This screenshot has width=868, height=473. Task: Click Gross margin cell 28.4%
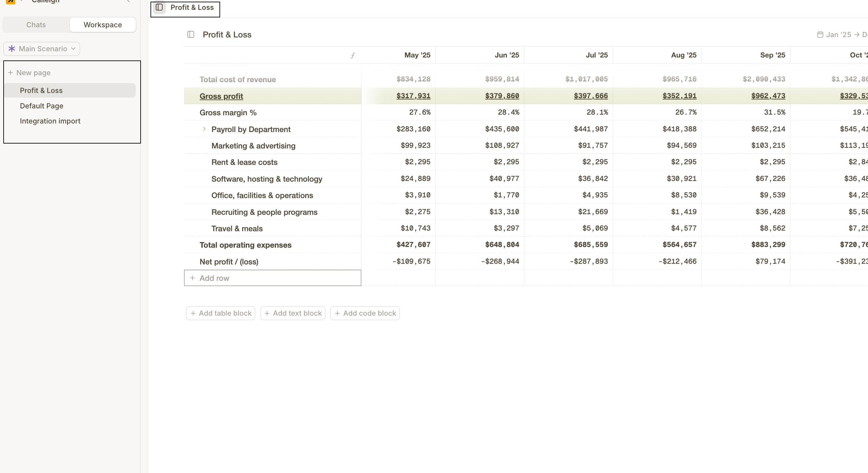509,112
